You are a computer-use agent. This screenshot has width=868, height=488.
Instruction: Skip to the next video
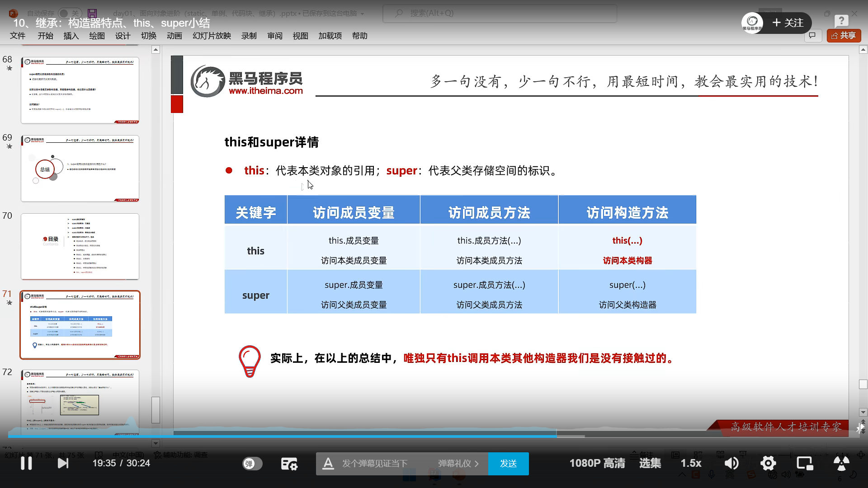63,463
